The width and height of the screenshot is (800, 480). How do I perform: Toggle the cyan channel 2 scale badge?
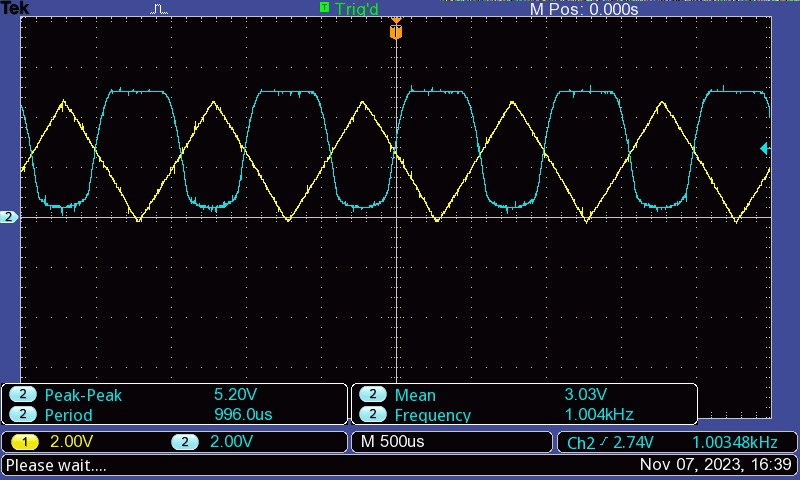click(186, 442)
